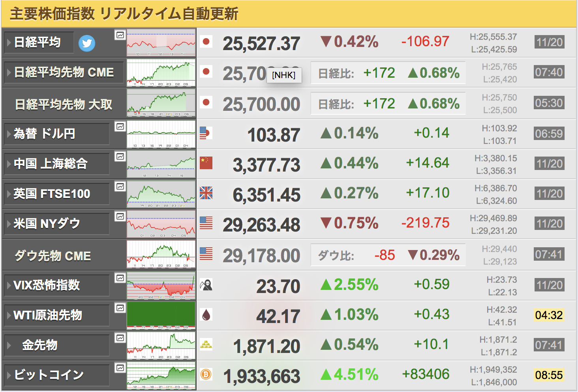This screenshot has height=392, width=578.
Task: Click the Bitcoin coin icon
Action: click(x=206, y=374)
